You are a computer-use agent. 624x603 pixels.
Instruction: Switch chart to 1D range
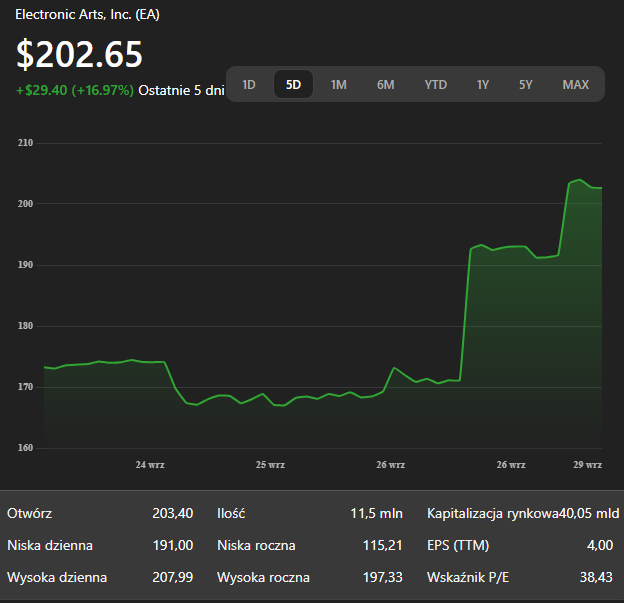(249, 84)
